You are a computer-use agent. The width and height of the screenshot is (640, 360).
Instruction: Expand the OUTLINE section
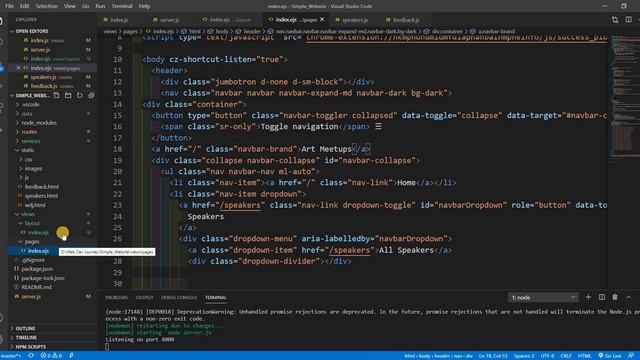click(52, 328)
